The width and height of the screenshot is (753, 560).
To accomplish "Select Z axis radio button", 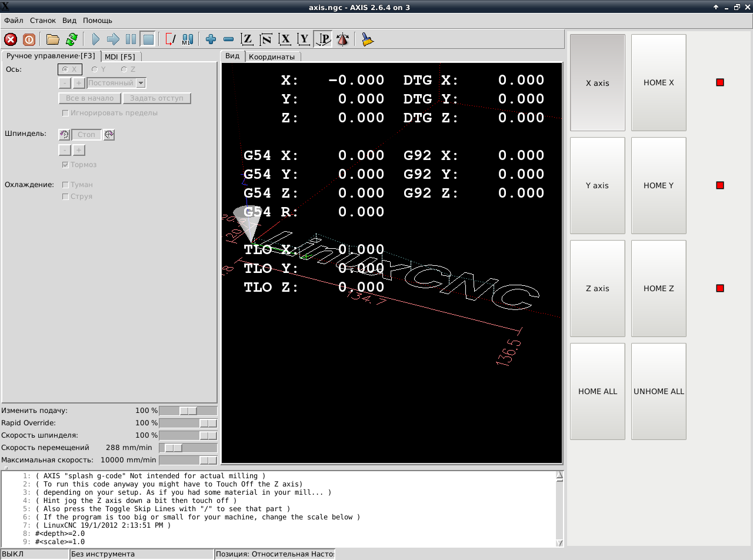I will [x=128, y=69].
